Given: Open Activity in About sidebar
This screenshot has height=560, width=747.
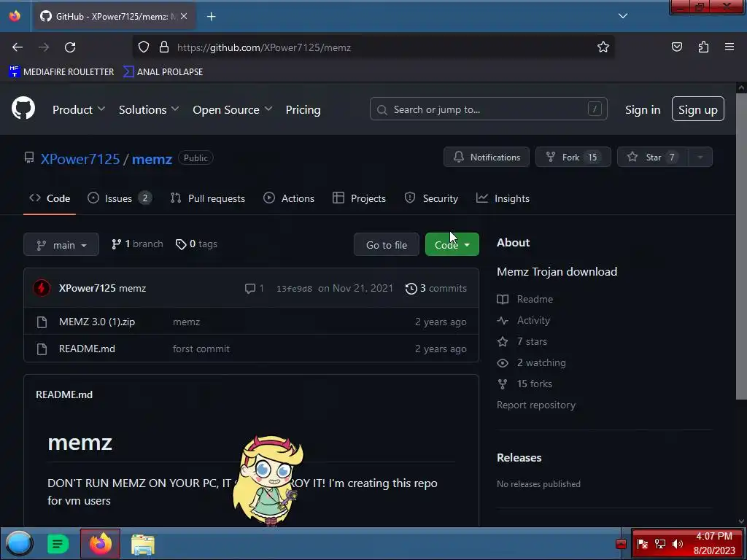Looking at the screenshot, I should coord(524,321).
